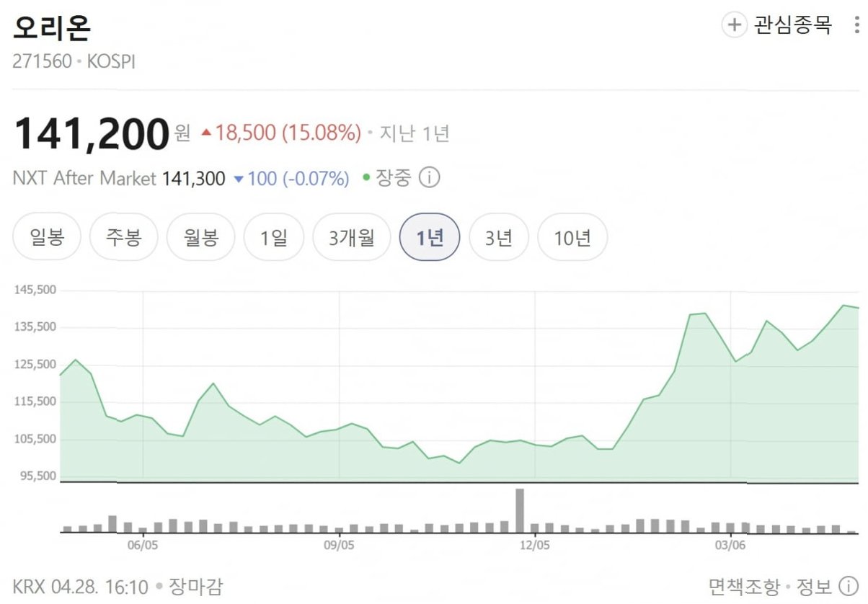Viewport: 868px width, 604px height.
Task: Switch to the 주봉 weekly chart
Action: [123, 237]
